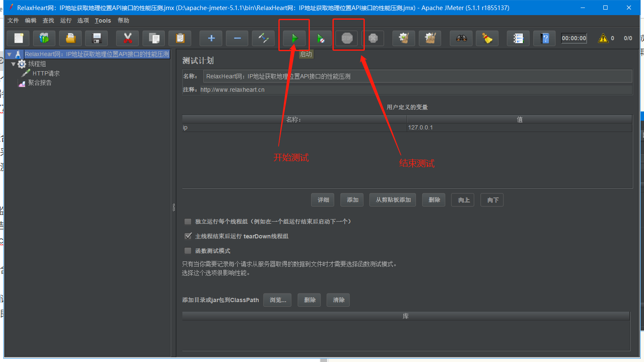Screen dimensions: 644x362
Task: Select the HTTP请求 sampler node
Action: (x=46, y=73)
